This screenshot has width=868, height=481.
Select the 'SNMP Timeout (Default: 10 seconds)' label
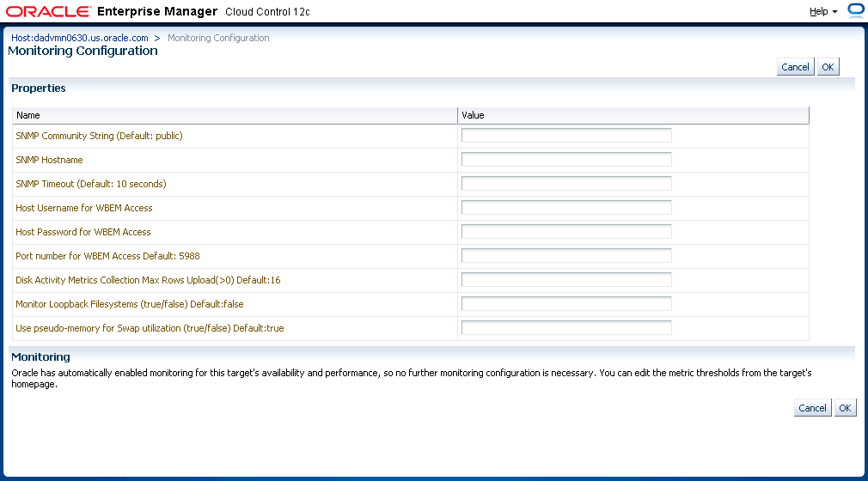coord(91,184)
